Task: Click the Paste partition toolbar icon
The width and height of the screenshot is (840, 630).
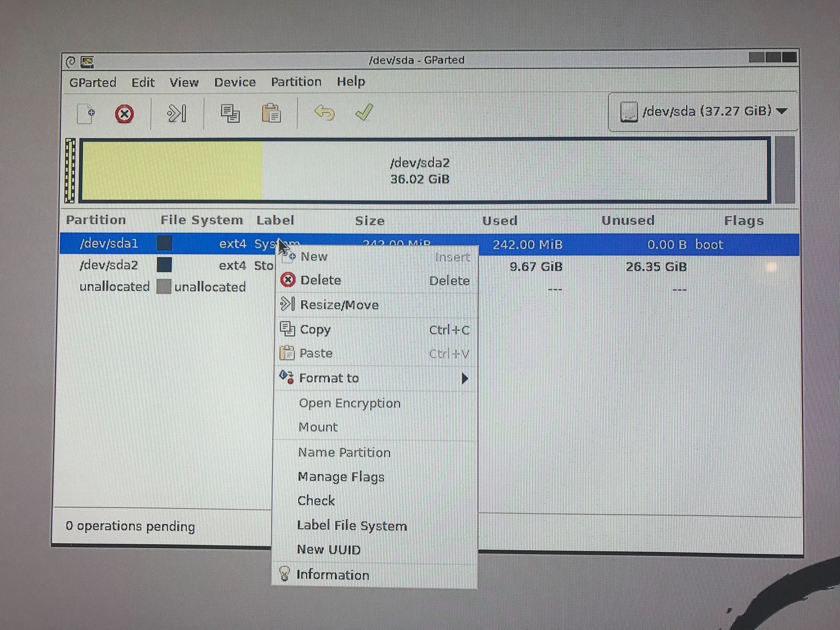Action: [x=271, y=113]
